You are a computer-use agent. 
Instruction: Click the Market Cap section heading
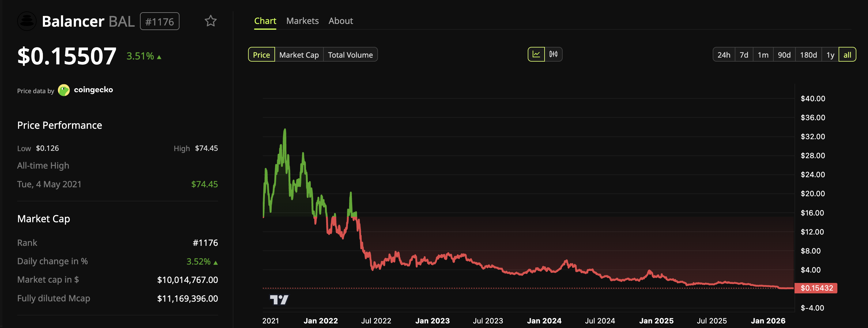[43, 219]
